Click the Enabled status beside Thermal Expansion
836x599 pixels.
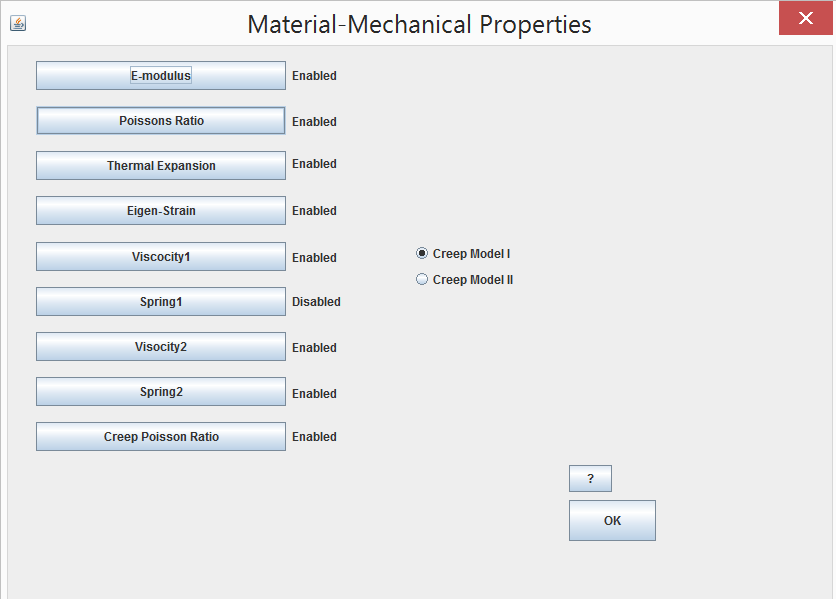click(x=314, y=164)
